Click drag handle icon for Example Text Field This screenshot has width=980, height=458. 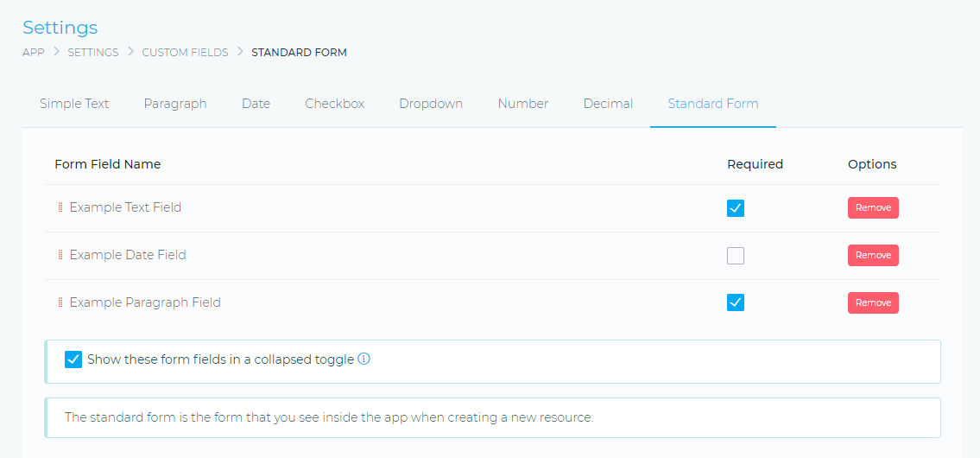pos(60,208)
